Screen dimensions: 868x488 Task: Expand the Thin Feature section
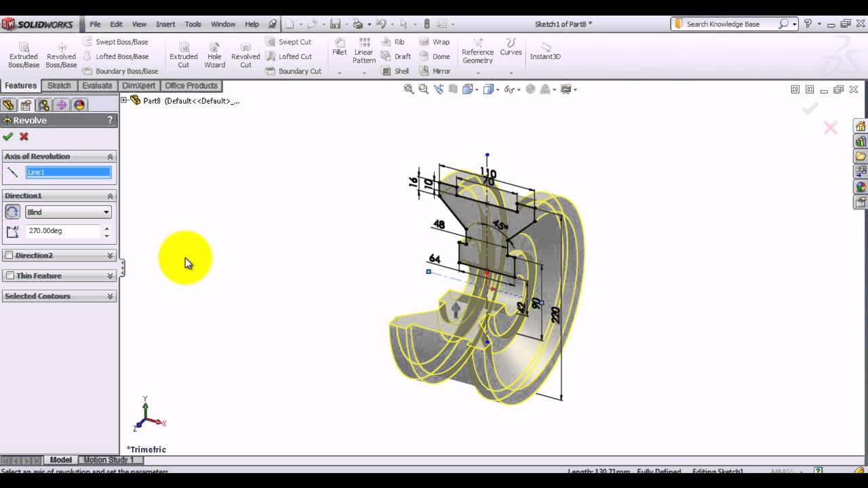coord(110,276)
